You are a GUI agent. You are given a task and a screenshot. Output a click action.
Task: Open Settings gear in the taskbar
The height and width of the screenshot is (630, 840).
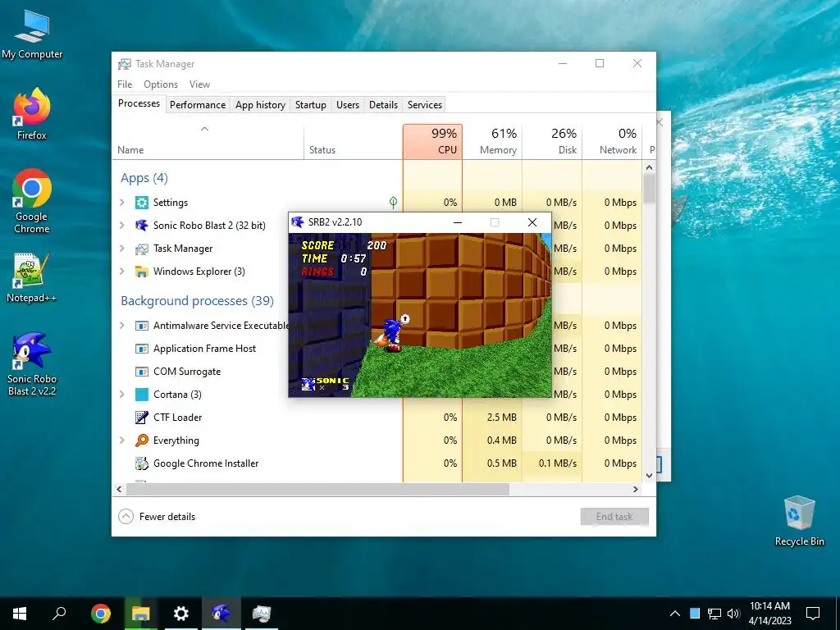tap(181, 614)
